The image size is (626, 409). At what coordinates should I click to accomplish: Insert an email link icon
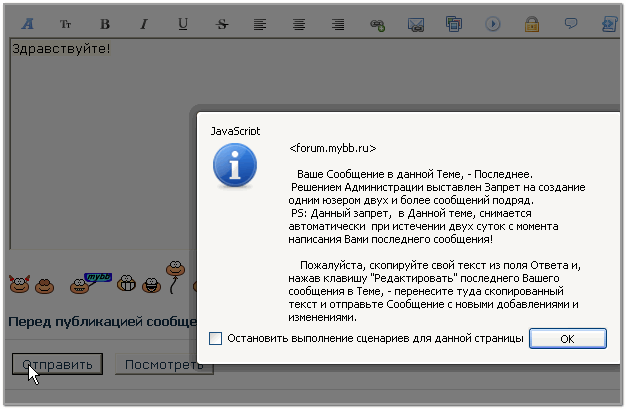(416, 25)
